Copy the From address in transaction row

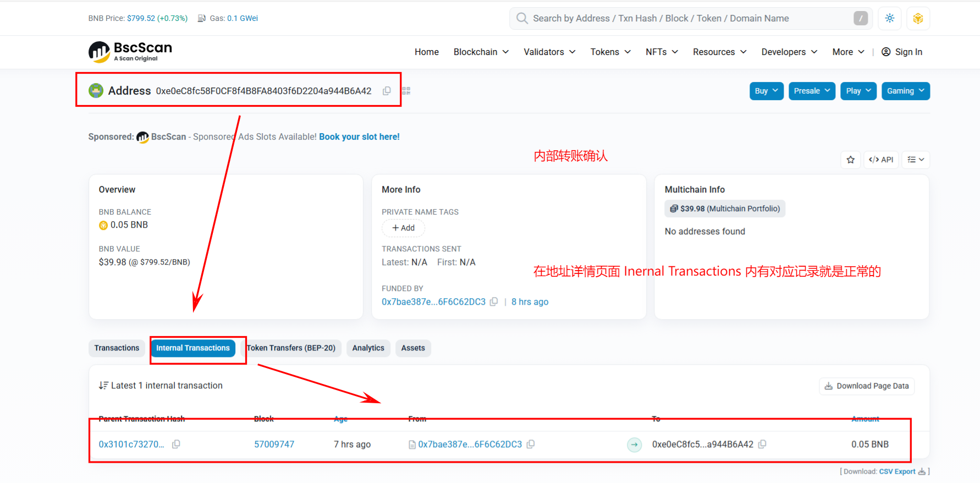pos(531,444)
